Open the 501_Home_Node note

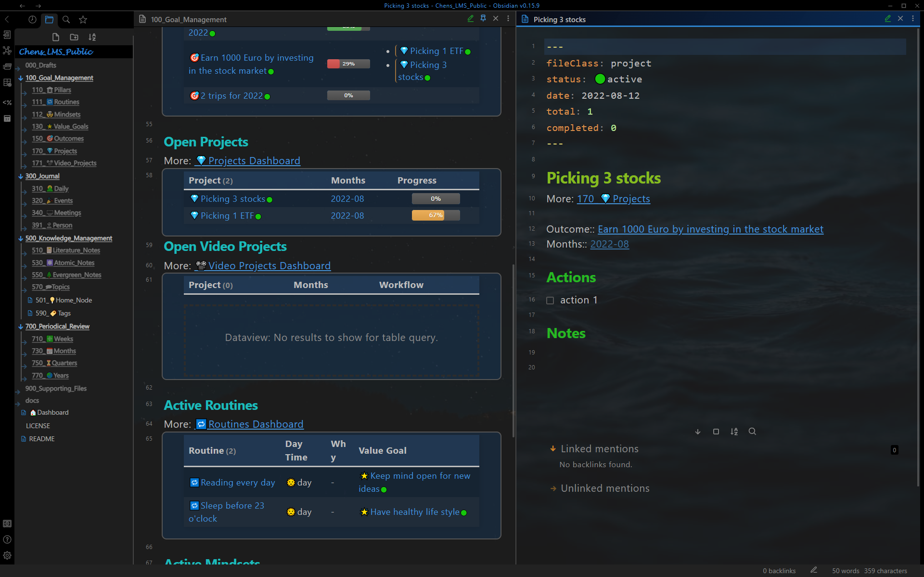[x=64, y=300]
